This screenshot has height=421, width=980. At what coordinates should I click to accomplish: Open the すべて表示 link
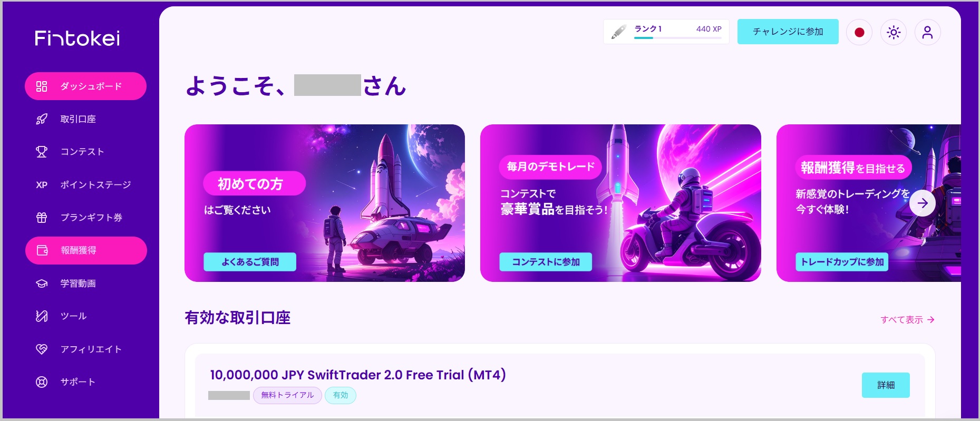(907, 320)
